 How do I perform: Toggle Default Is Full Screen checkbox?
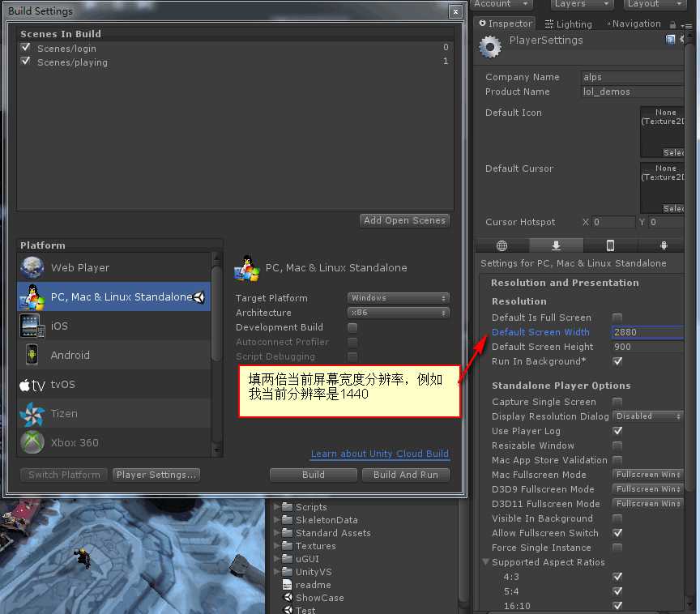(617, 318)
